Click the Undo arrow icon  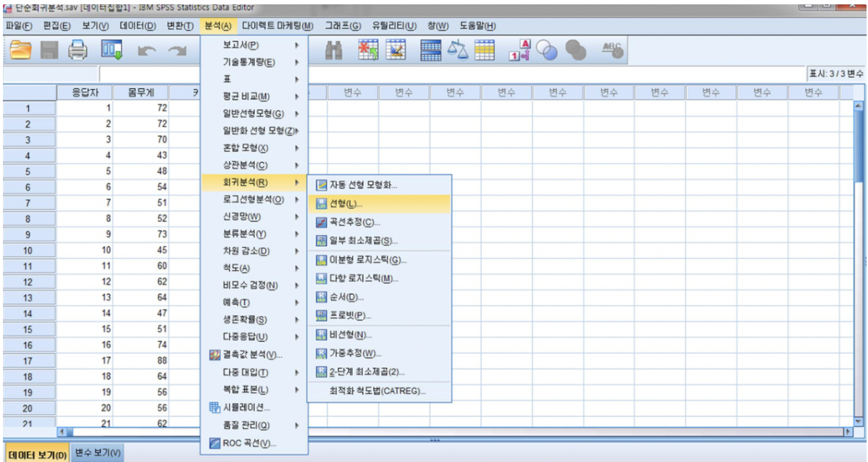(146, 51)
